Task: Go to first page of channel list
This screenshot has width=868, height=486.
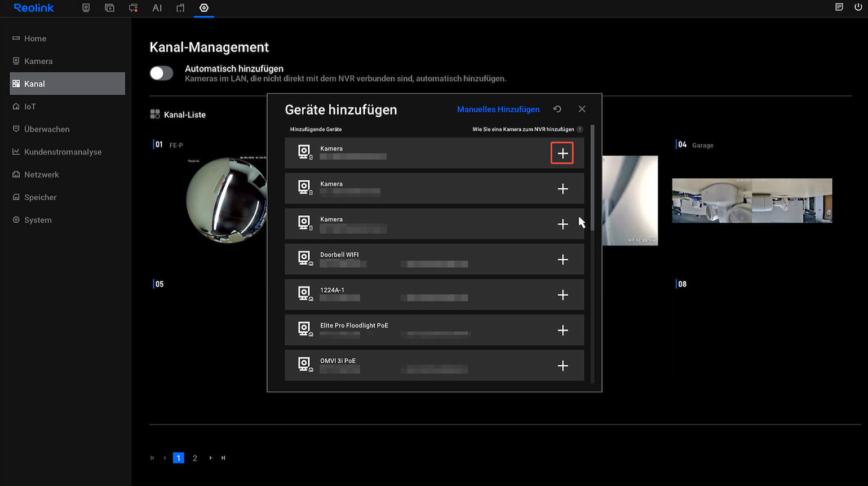Action: coord(152,458)
